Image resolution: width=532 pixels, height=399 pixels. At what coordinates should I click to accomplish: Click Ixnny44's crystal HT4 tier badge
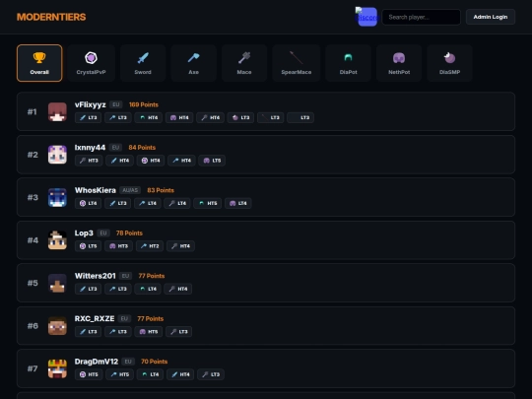click(x=151, y=161)
